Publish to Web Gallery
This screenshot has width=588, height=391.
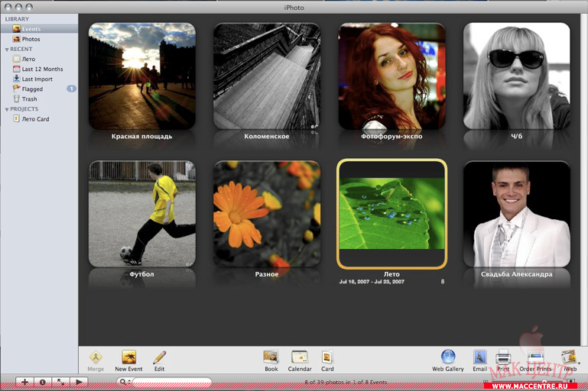click(x=448, y=361)
